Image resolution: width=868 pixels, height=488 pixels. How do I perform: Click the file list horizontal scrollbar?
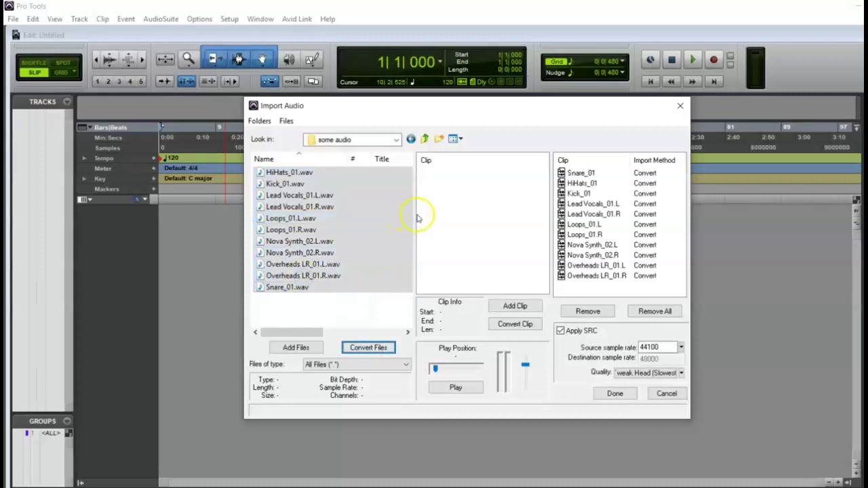tap(292, 332)
